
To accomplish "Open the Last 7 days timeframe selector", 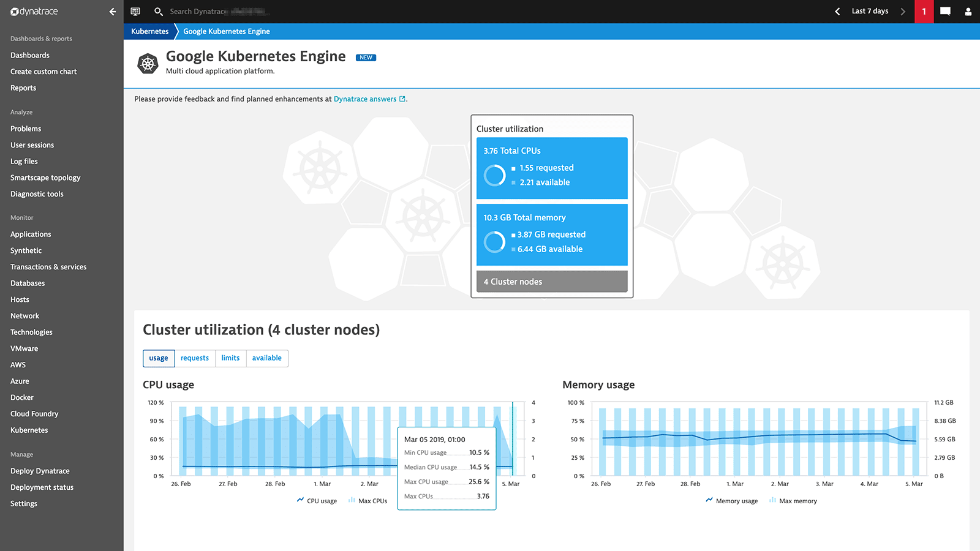I will [x=870, y=11].
